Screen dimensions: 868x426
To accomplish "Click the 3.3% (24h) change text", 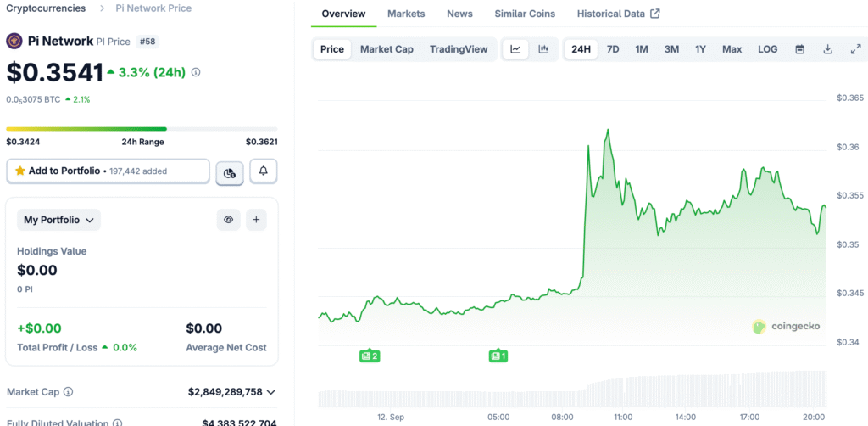I will click(152, 72).
